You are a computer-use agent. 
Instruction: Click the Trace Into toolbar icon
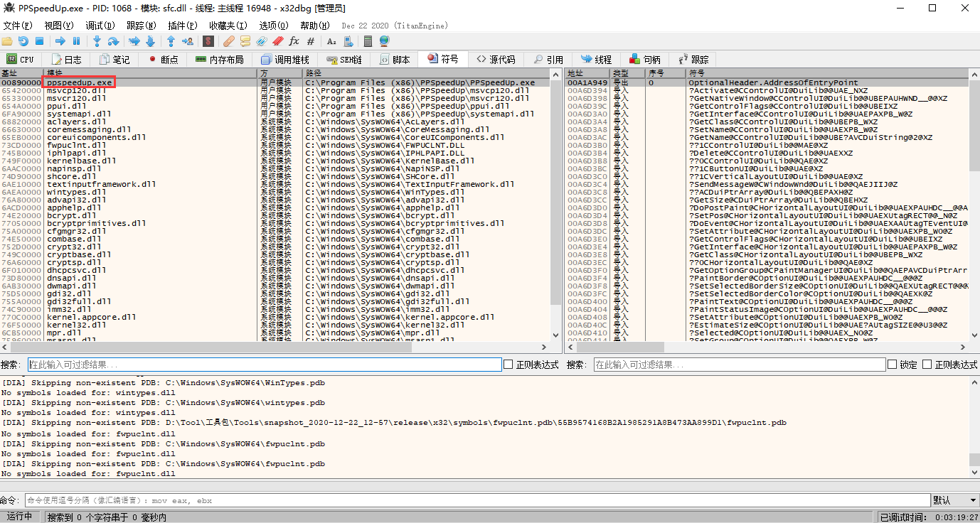[134, 41]
